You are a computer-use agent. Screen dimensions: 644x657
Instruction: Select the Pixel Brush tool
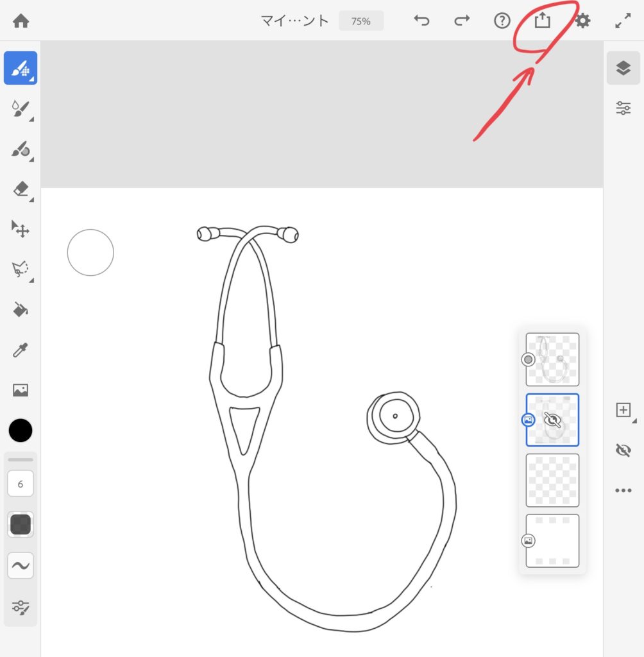pos(21,68)
